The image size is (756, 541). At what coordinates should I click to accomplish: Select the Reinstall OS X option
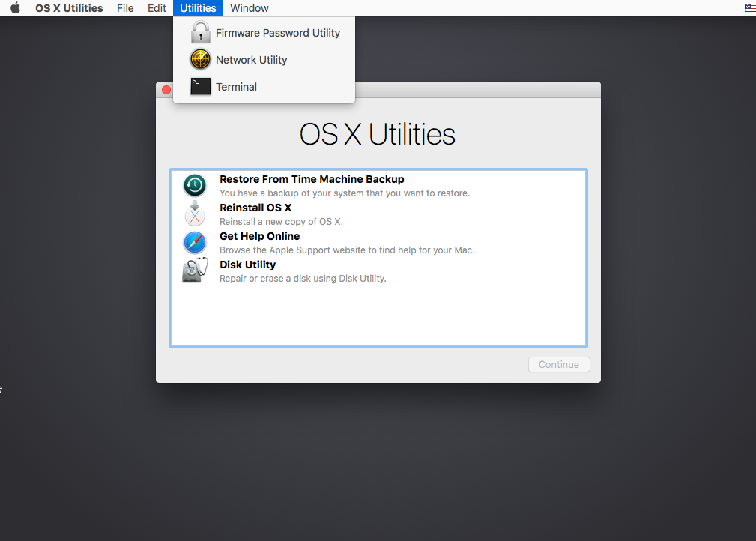pyautogui.click(x=378, y=214)
